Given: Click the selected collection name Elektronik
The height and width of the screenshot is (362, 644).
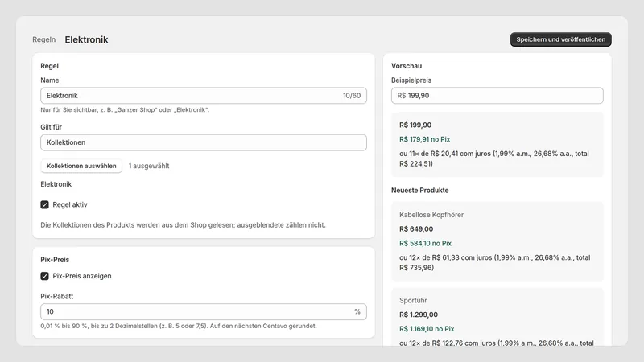Looking at the screenshot, I should tap(56, 184).
